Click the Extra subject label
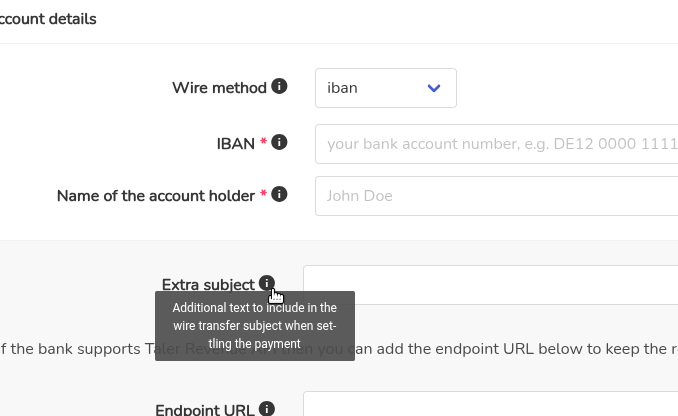 click(208, 285)
